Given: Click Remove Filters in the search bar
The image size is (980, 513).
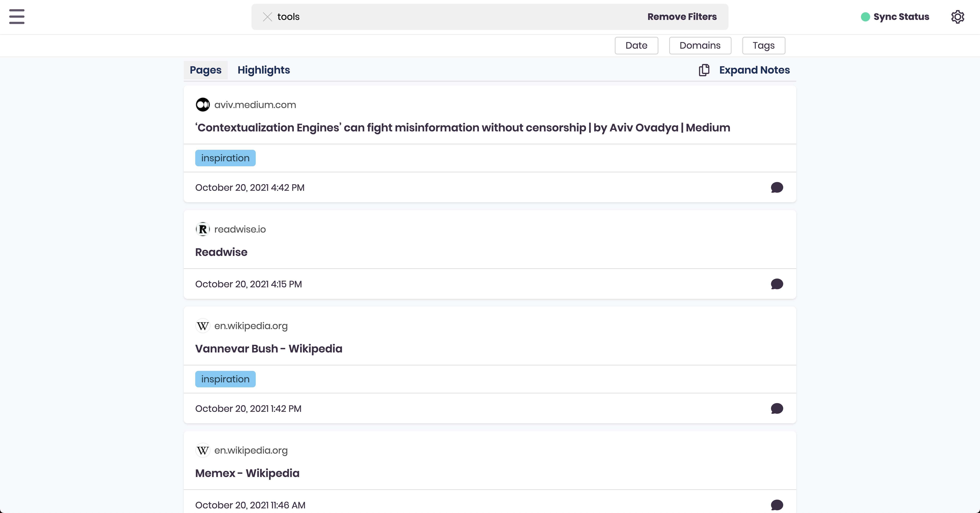Looking at the screenshot, I should (x=682, y=17).
